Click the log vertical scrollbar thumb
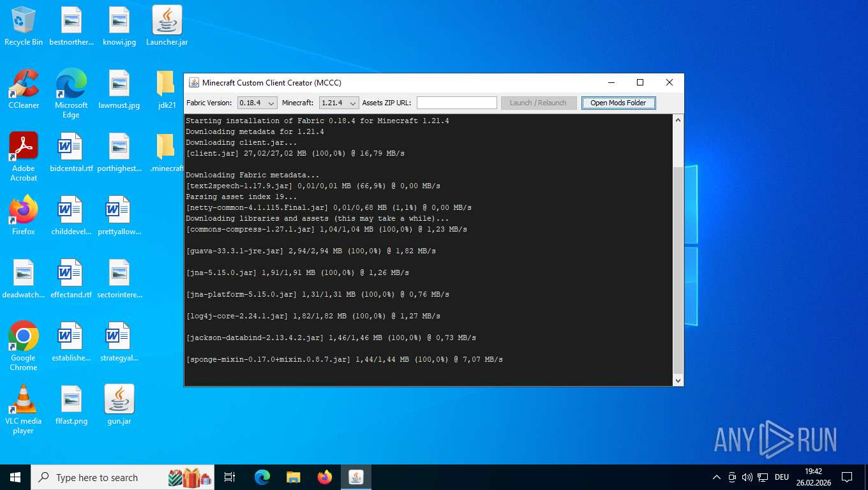Viewport: 868px width, 490px height. click(678, 271)
